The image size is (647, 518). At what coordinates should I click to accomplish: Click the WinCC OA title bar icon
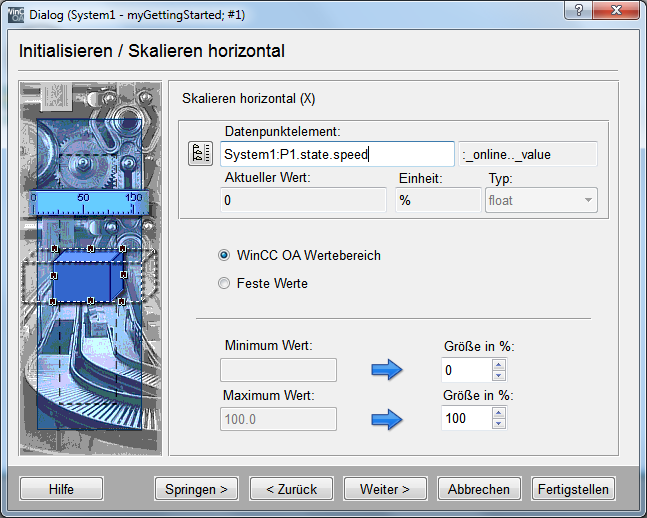pos(16,15)
